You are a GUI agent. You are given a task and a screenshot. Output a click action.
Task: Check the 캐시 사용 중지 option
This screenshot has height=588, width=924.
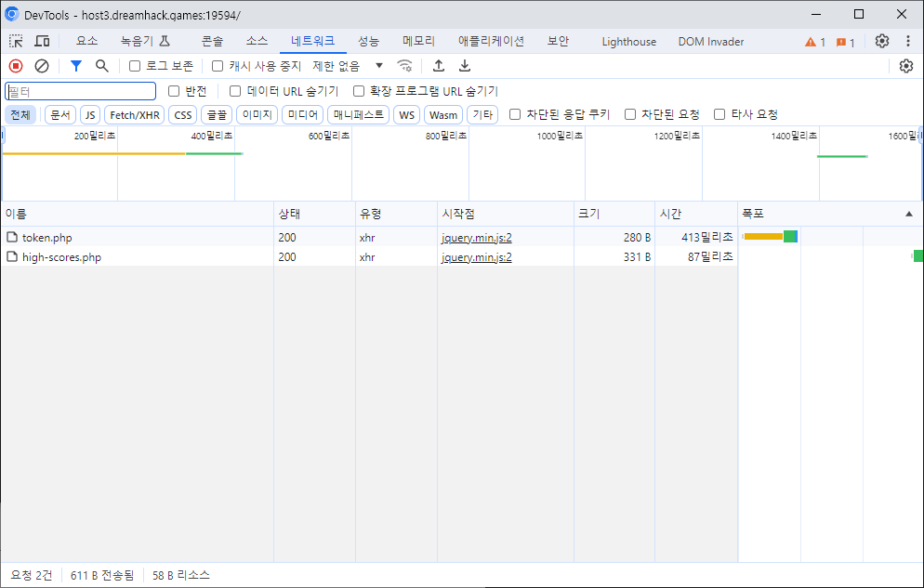point(218,66)
